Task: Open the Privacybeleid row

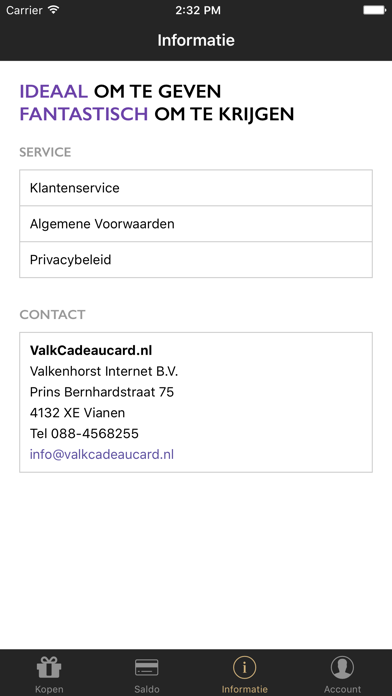Action: coord(196,260)
